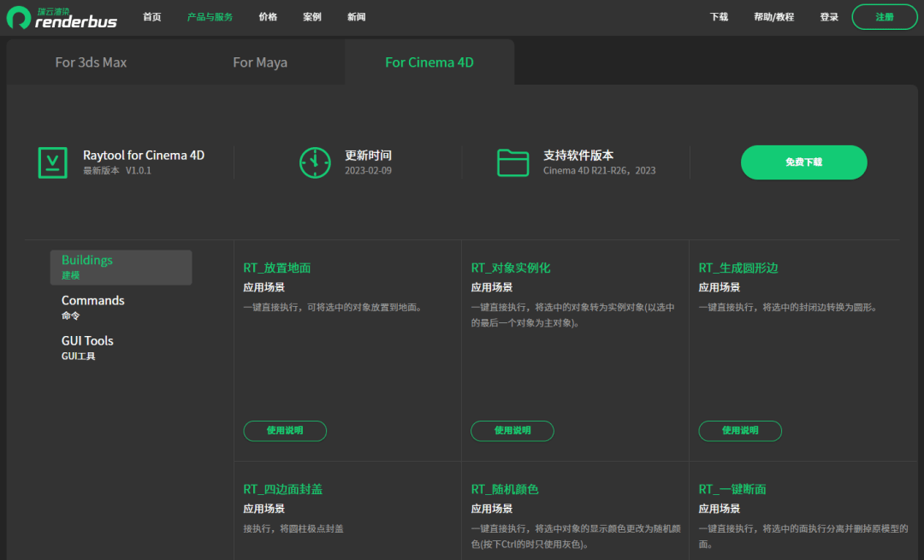924x560 pixels.
Task: Click the Raytool download box icon
Action: pos(52,162)
